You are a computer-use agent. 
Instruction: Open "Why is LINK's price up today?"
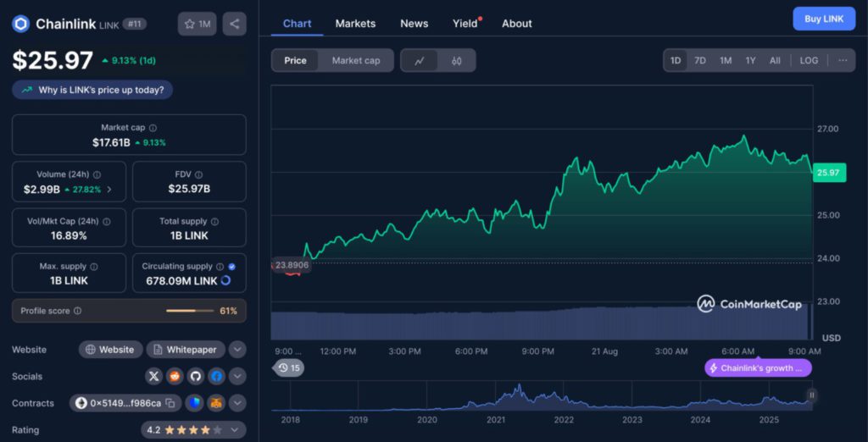point(92,90)
